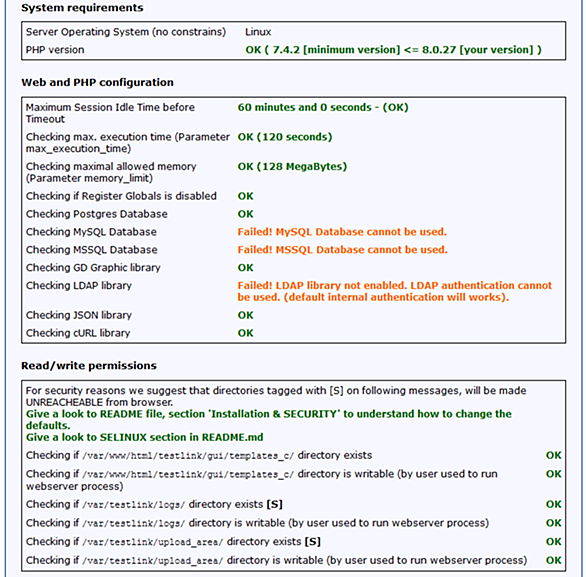Click templates_c 'directory exists' check line
586x577 pixels.
pos(199,456)
